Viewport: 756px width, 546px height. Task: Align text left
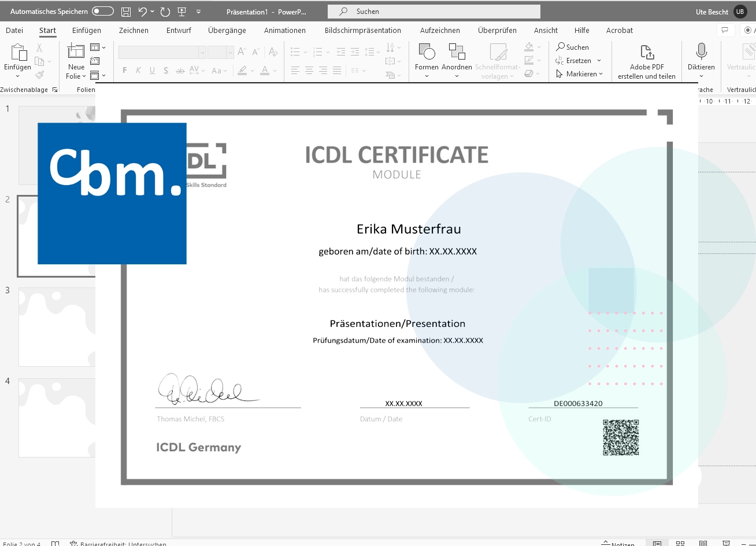pyautogui.click(x=295, y=71)
